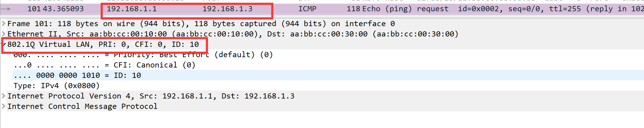Click the destination address 192.168.1.3 cell
Screen dimensions: 644x128
[x=227, y=9]
